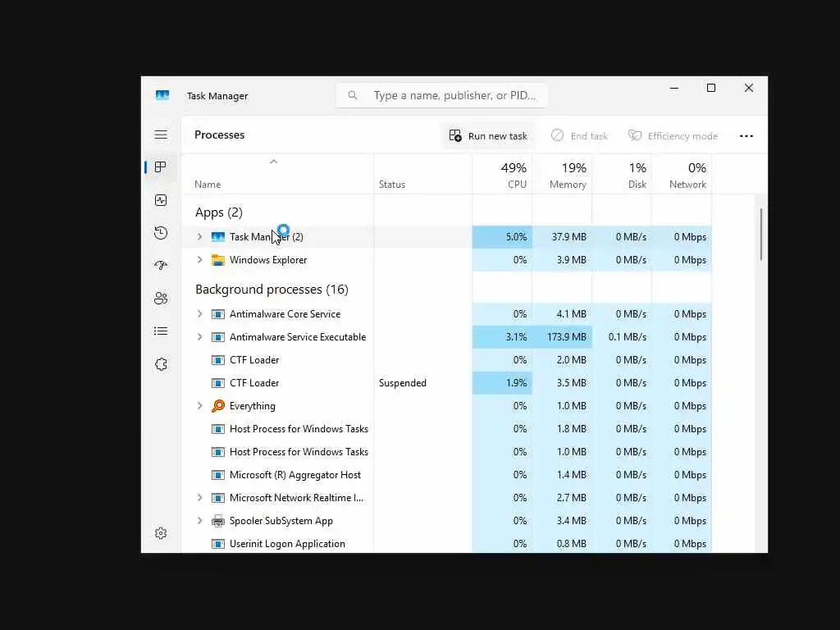This screenshot has width=840, height=630.
Task: Click the sort arrow above Name column
Action: pyautogui.click(x=273, y=162)
